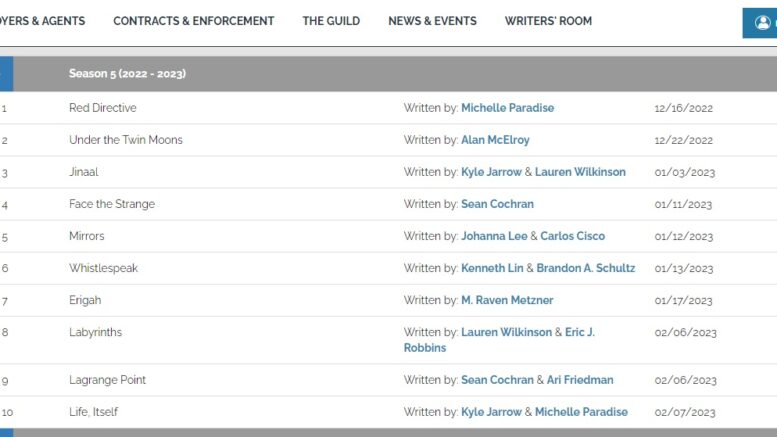The image size is (777, 437).
Task: Open the Contracts & Enforcement menu
Action: pyautogui.click(x=194, y=21)
